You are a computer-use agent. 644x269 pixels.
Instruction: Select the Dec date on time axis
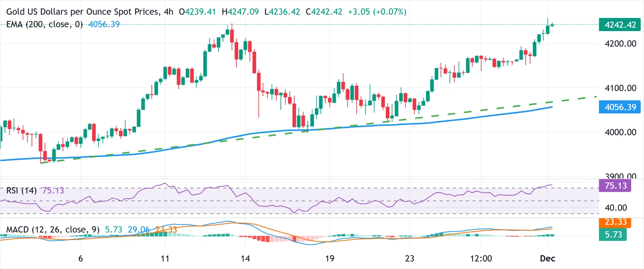[548, 259]
